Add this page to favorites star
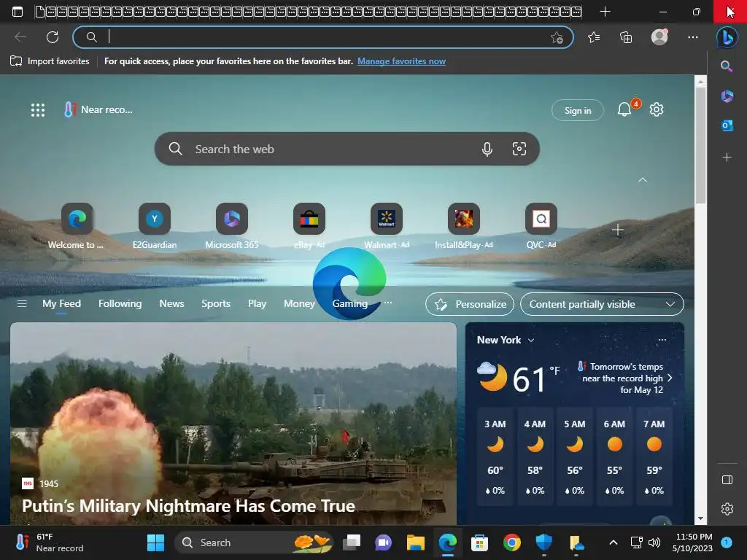Screen dimensions: 747x560 (x=557, y=37)
